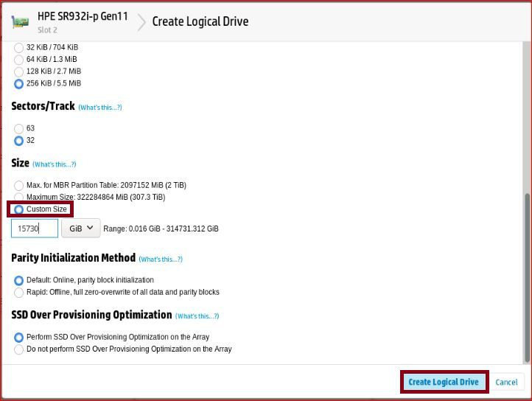The width and height of the screenshot is (532, 401).
Task: Select the Custom Size radio button
Action: point(19,209)
